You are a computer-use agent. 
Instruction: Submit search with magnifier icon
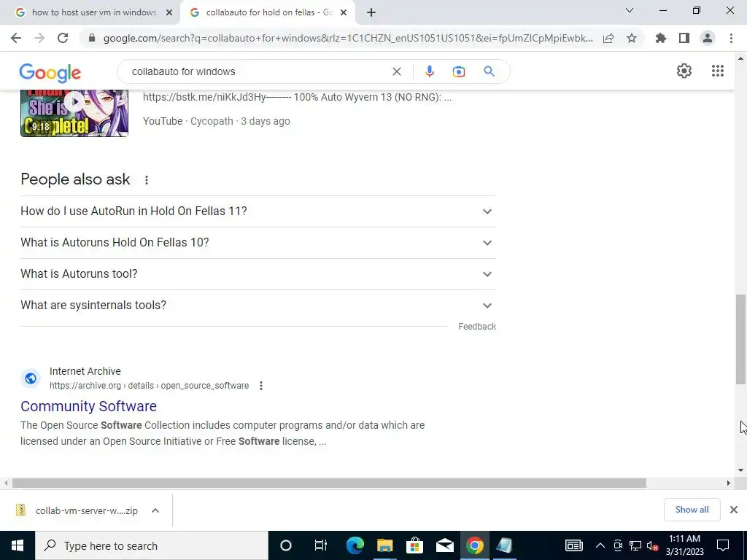click(x=489, y=71)
